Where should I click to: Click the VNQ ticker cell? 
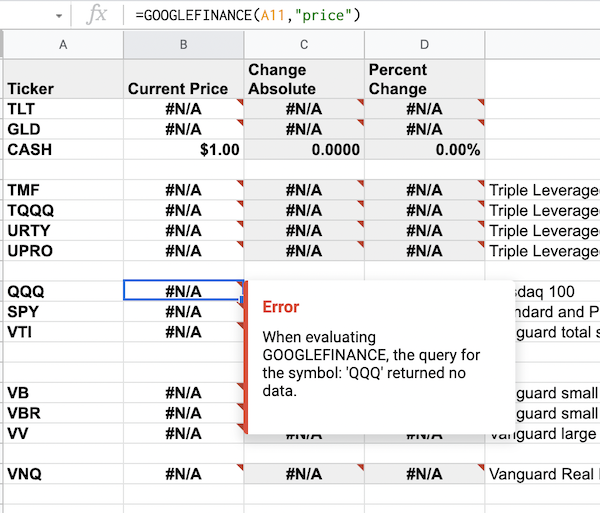[63, 475]
